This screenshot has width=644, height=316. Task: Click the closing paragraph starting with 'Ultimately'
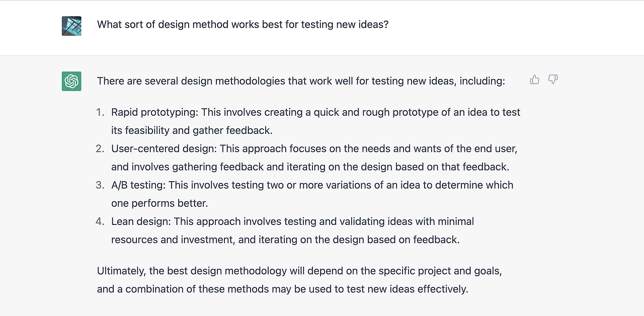click(299, 280)
